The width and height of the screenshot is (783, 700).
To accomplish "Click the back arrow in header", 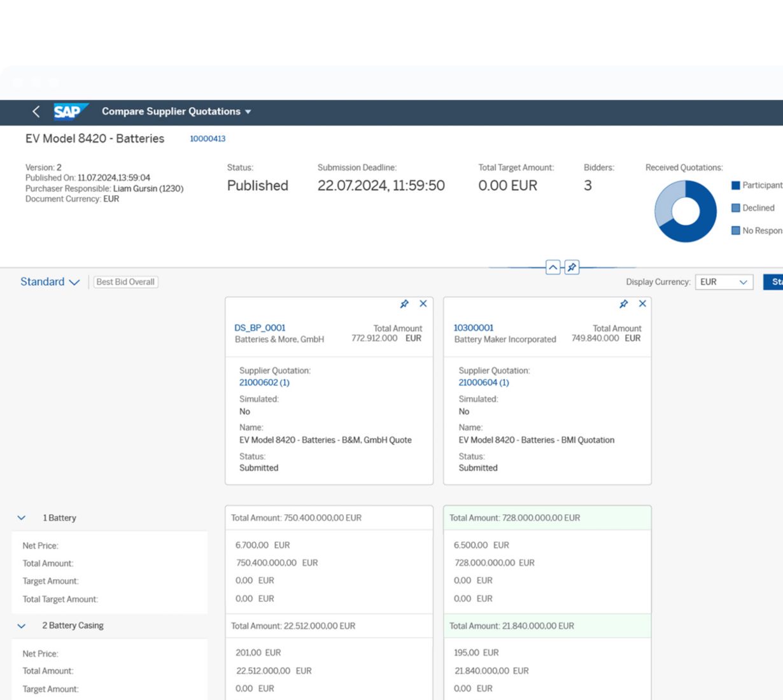I will [x=36, y=111].
